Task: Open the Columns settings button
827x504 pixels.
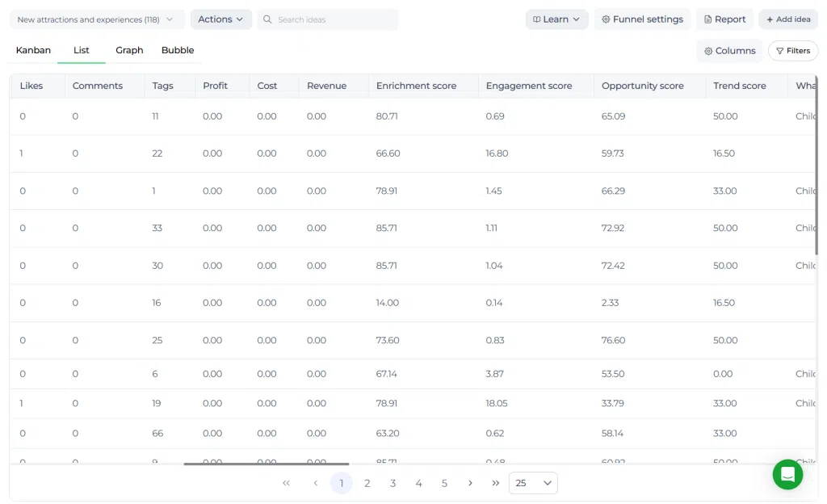Action: click(730, 51)
